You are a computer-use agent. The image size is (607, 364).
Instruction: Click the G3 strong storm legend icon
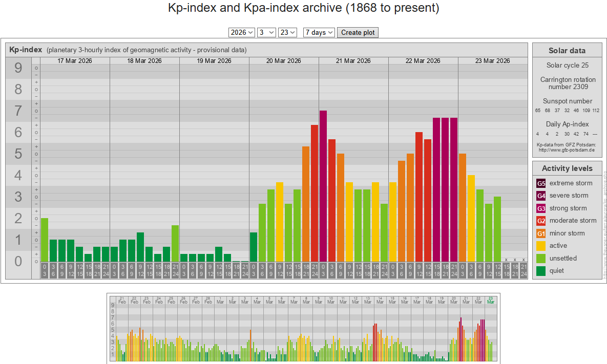(541, 208)
